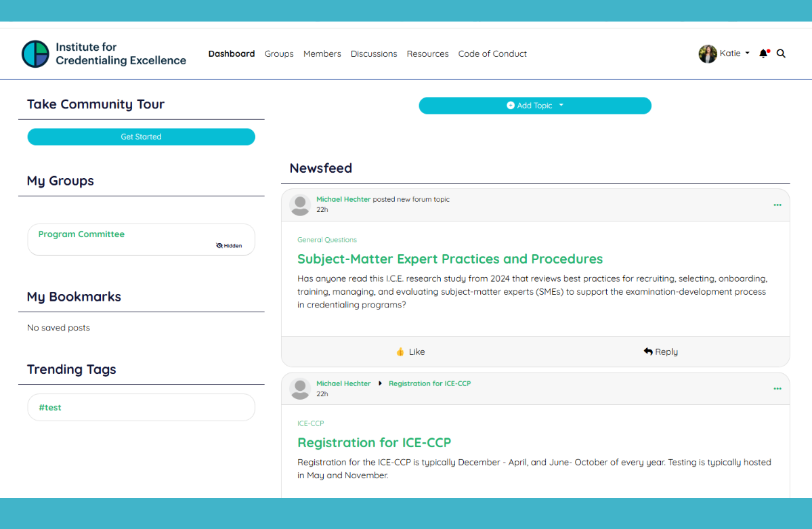Click the Hidden eye icon on Program Committee

(219, 246)
